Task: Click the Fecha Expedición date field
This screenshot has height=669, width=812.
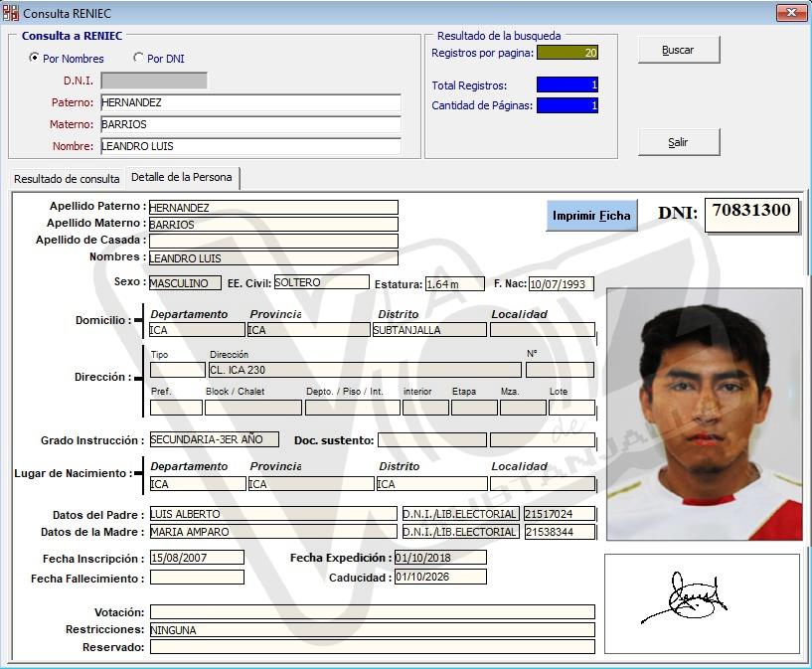Action: [x=439, y=558]
